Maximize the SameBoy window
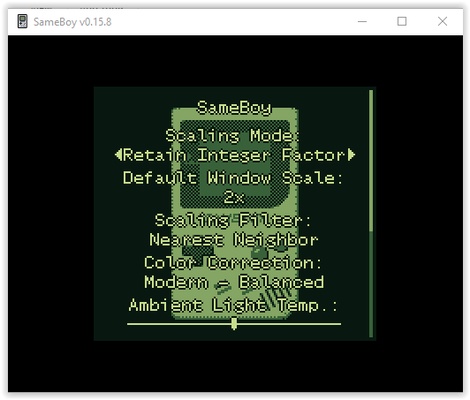This screenshot has width=470, height=400. point(402,22)
